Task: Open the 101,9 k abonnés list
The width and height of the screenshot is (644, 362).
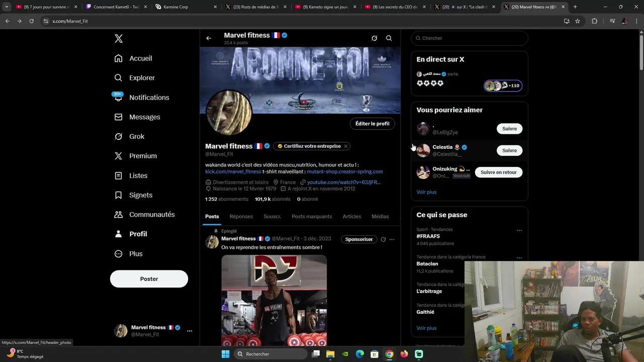Action: pos(273,199)
